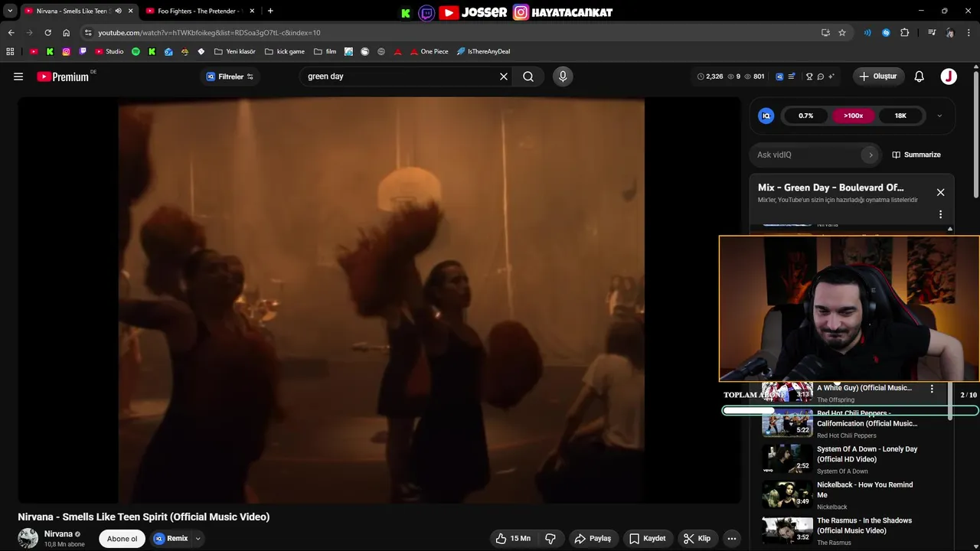Viewport: 980px width, 551px height.
Task: Go to browser home page
Action: 66,32
